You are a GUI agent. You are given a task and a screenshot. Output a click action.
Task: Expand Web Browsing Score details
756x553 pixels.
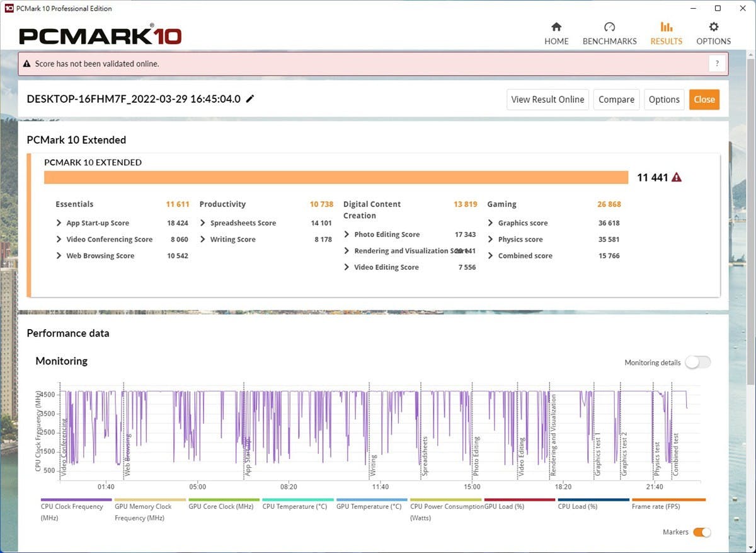pos(60,256)
